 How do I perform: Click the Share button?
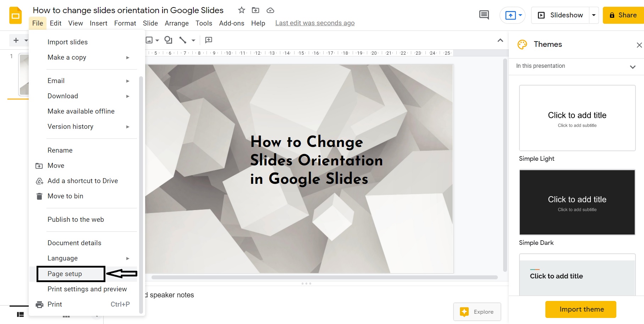coord(623,15)
